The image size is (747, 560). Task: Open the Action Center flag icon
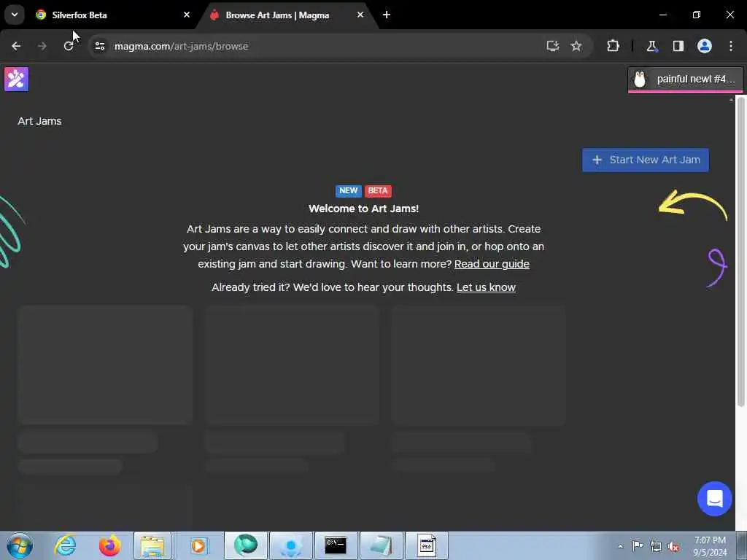pyautogui.click(x=638, y=546)
